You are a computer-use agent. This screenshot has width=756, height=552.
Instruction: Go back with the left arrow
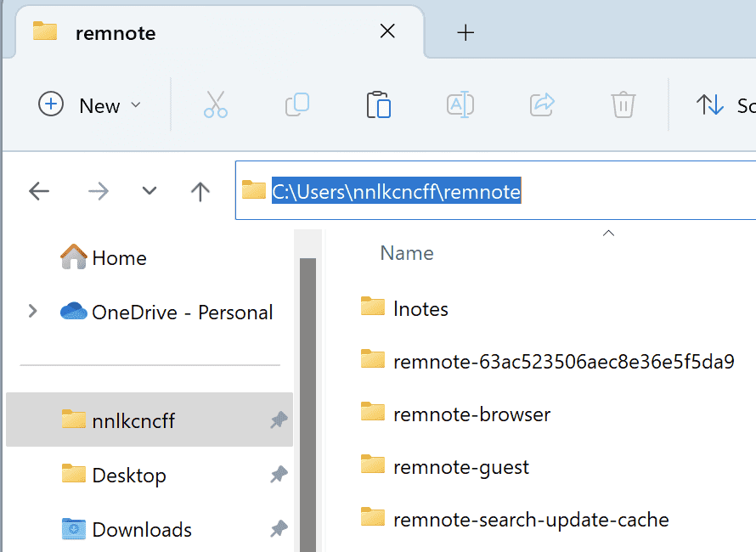pyautogui.click(x=39, y=191)
